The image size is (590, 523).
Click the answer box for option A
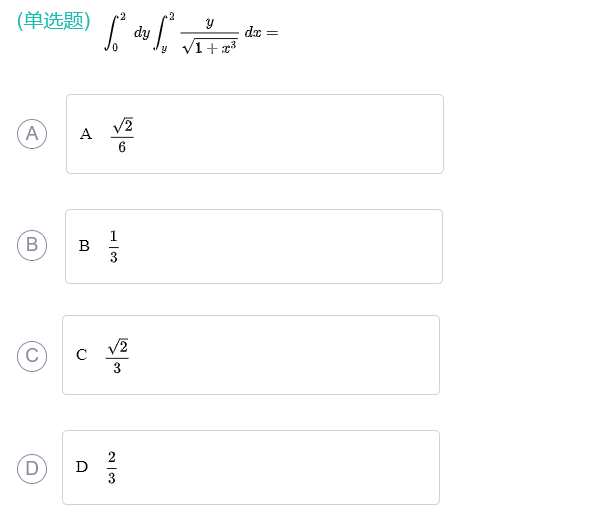pyautogui.click(x=255, y=134)
